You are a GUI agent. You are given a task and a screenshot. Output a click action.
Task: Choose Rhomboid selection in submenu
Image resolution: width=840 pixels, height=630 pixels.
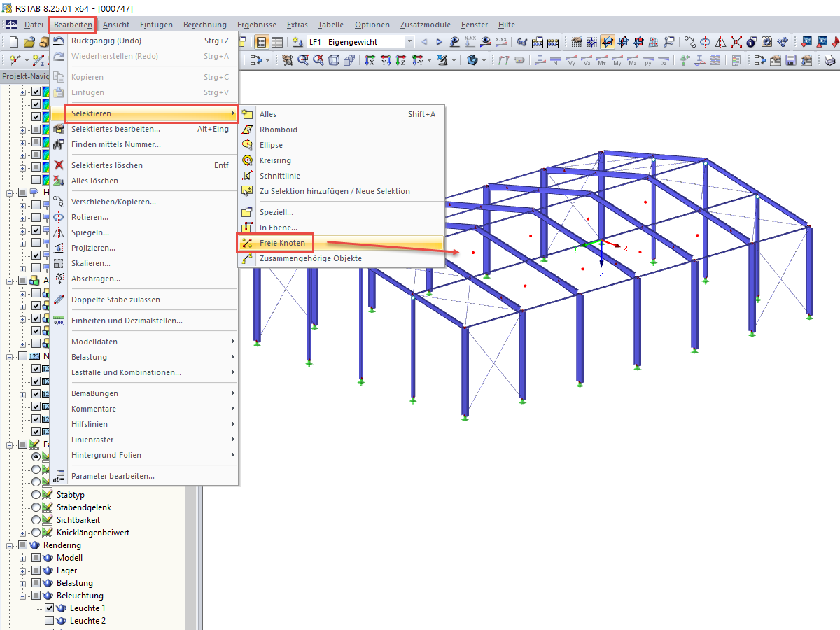tap(341, 129)
